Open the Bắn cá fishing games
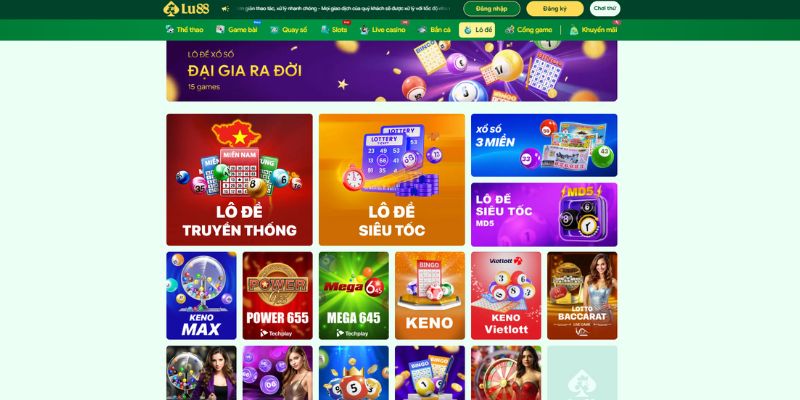Screen dimensions: 800x400 [x=434, y=30]
